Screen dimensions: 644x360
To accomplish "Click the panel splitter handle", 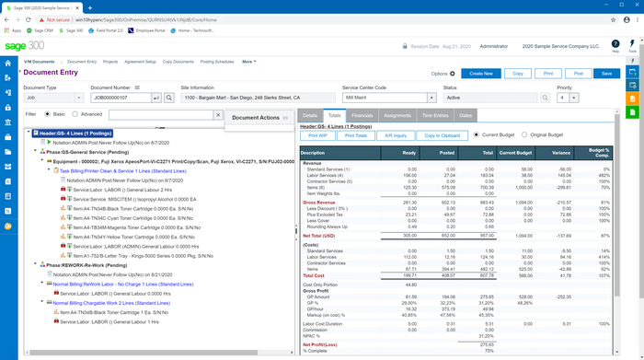I will pyautogui.click(x=296, y=231).
